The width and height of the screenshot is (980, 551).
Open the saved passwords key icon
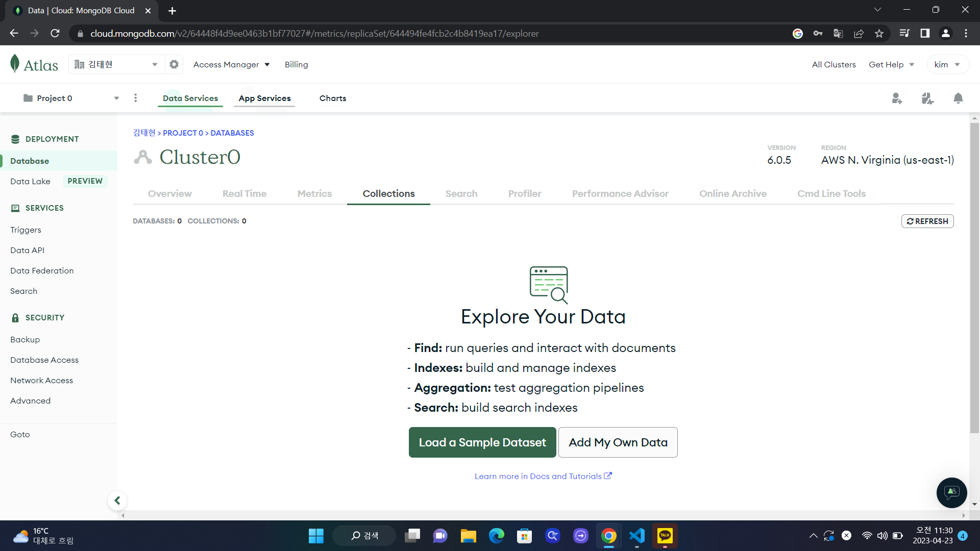[818, 33]
